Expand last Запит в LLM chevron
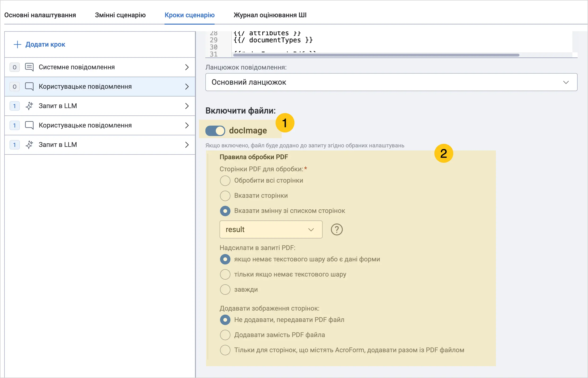 187,145
